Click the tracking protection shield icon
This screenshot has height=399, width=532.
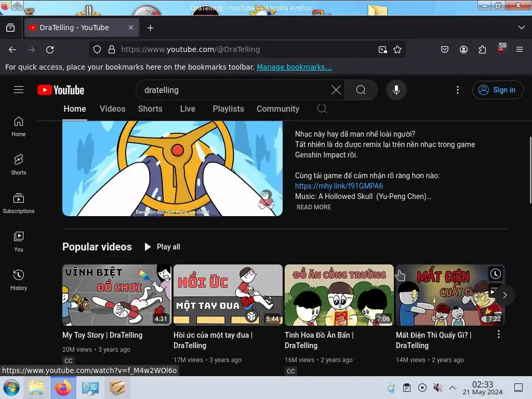point(97,49)
